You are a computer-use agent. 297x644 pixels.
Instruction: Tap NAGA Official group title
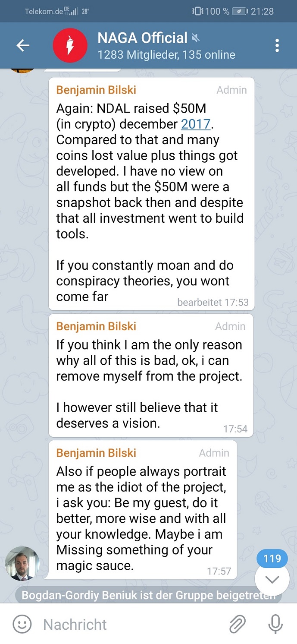point(142,38)
